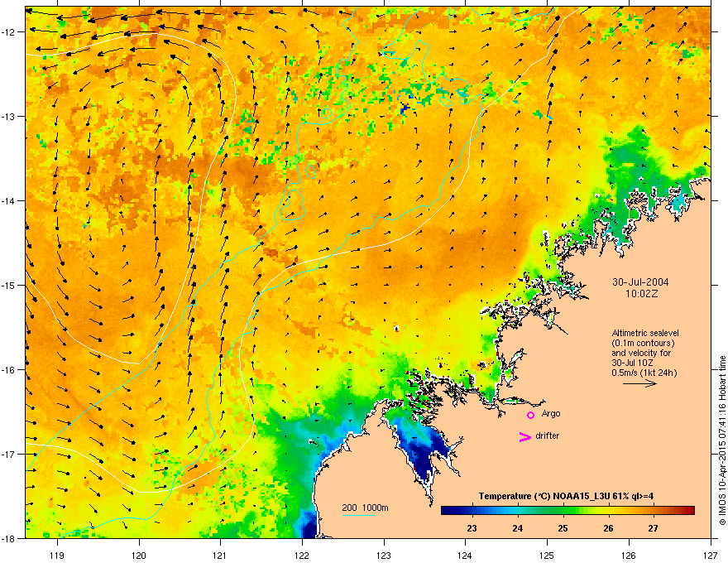This screenshot has width=728, height=563.
Task: Click latitude label -18 on the left axis
Action: [x=9, y=538]
